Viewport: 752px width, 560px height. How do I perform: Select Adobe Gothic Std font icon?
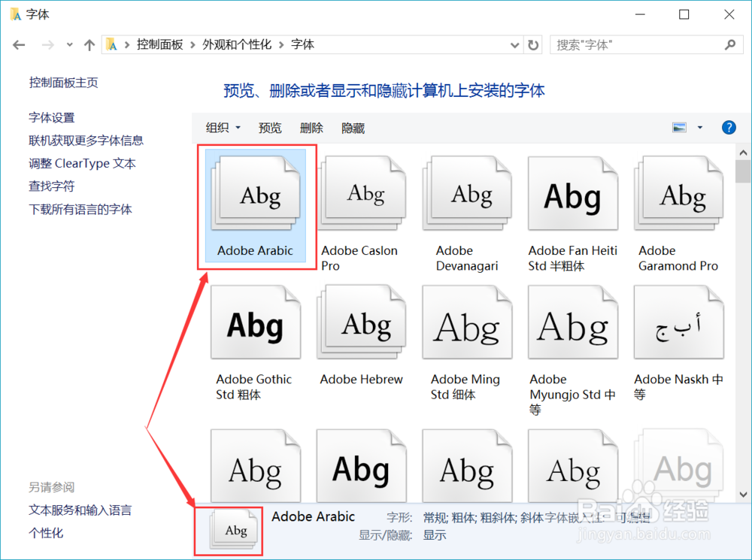[256, 322]
